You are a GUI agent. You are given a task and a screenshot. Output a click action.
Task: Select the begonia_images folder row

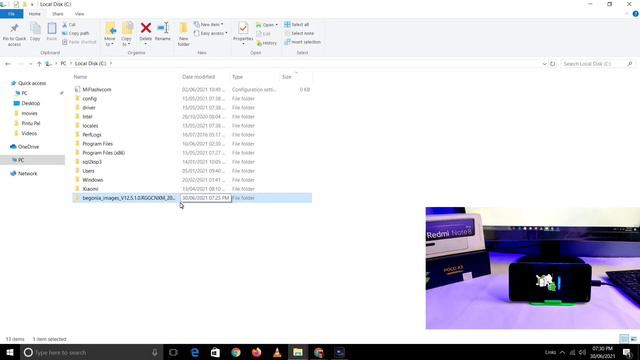click(192, 198)
